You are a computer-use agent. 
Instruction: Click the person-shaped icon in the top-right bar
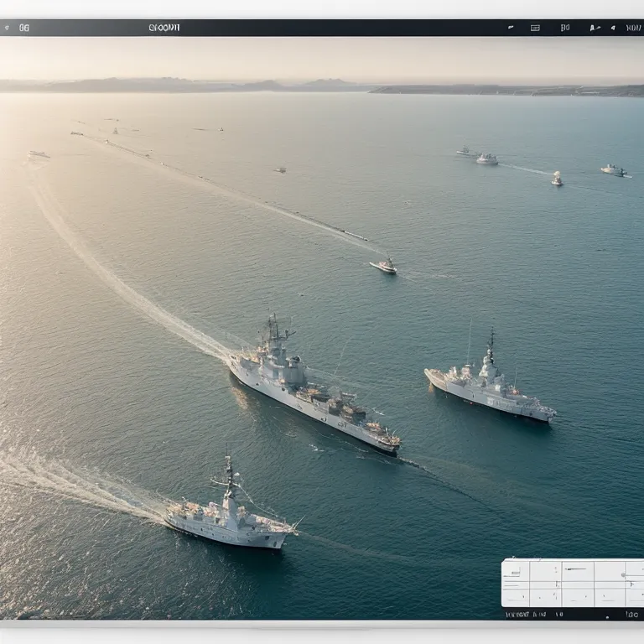tap(594, 28)
